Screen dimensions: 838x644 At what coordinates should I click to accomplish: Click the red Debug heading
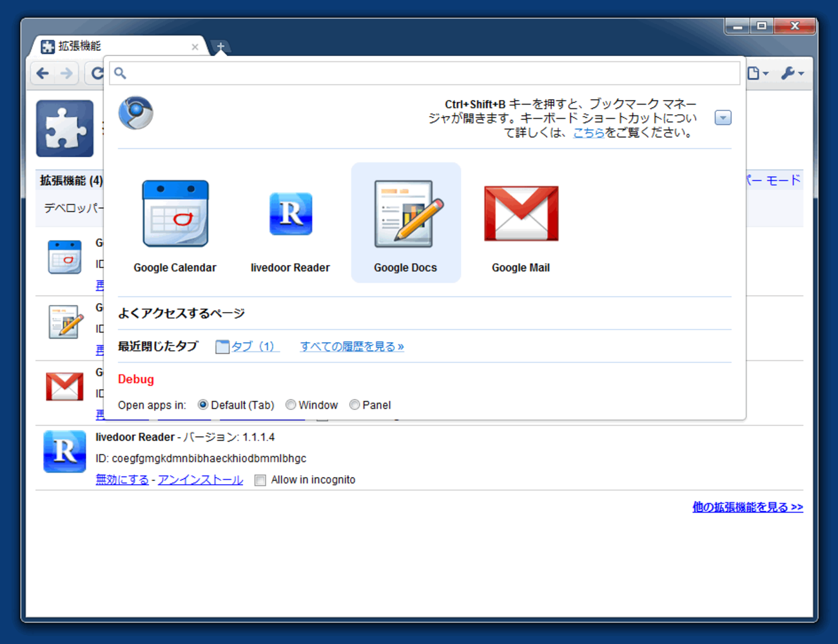point(136,379)
